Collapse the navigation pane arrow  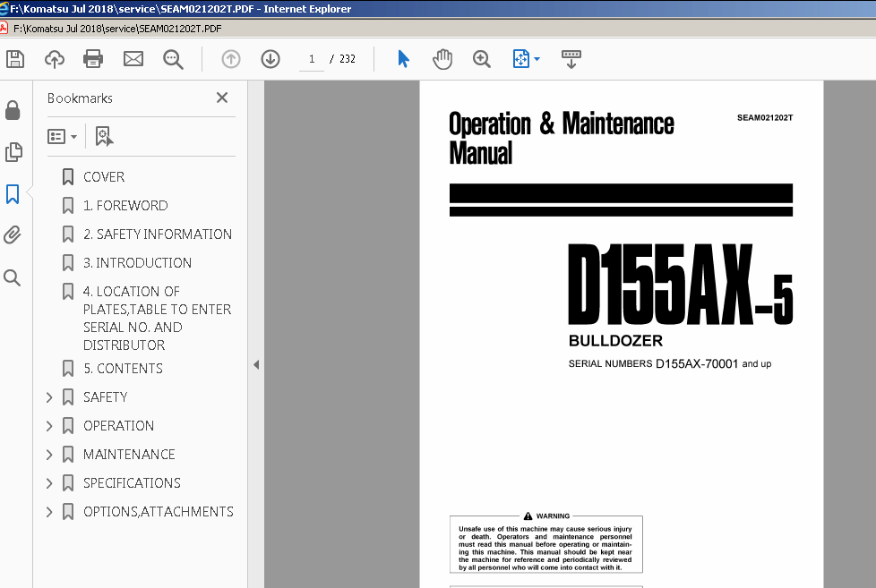click(x=256, y=364)
